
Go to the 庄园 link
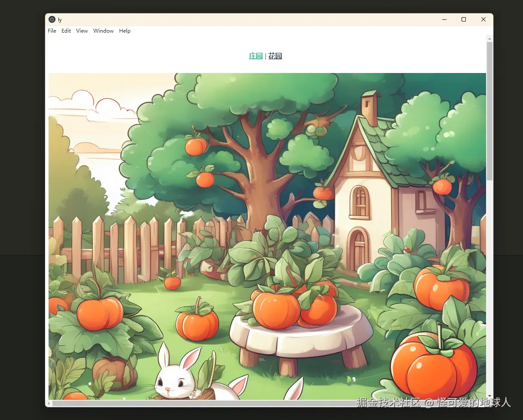(x=256, y=56)
